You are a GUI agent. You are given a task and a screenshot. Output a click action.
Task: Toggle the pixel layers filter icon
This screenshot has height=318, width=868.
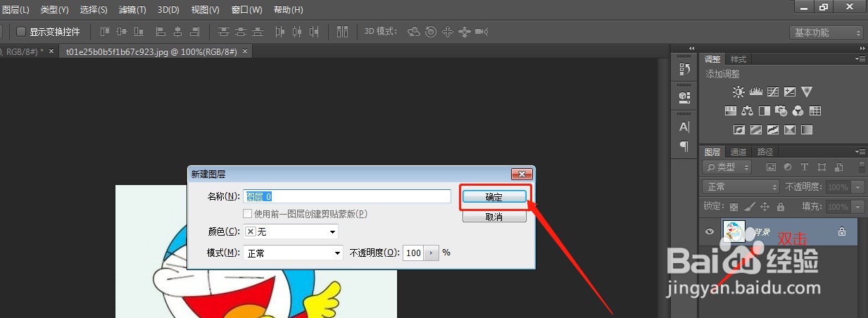771,167
